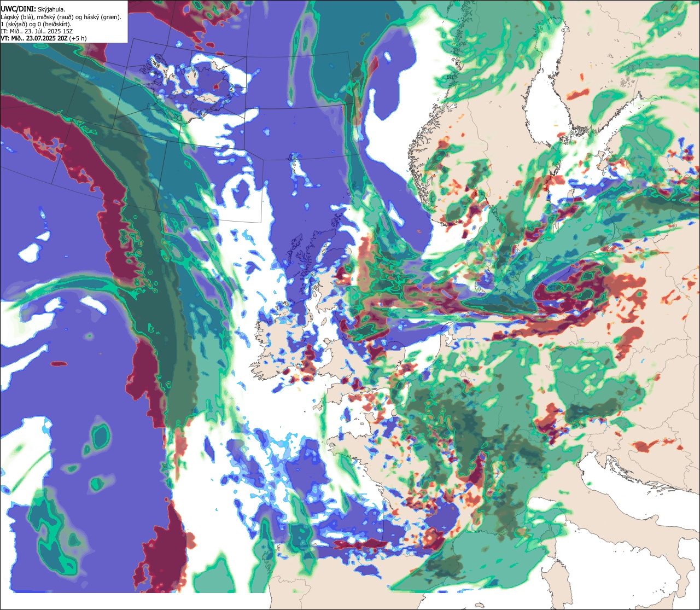700x610 pixels.
Task: Click the bold 'VT: Mið.. 23.07.2025 20Z (+5 h)' line
Action: pos(44,38)
